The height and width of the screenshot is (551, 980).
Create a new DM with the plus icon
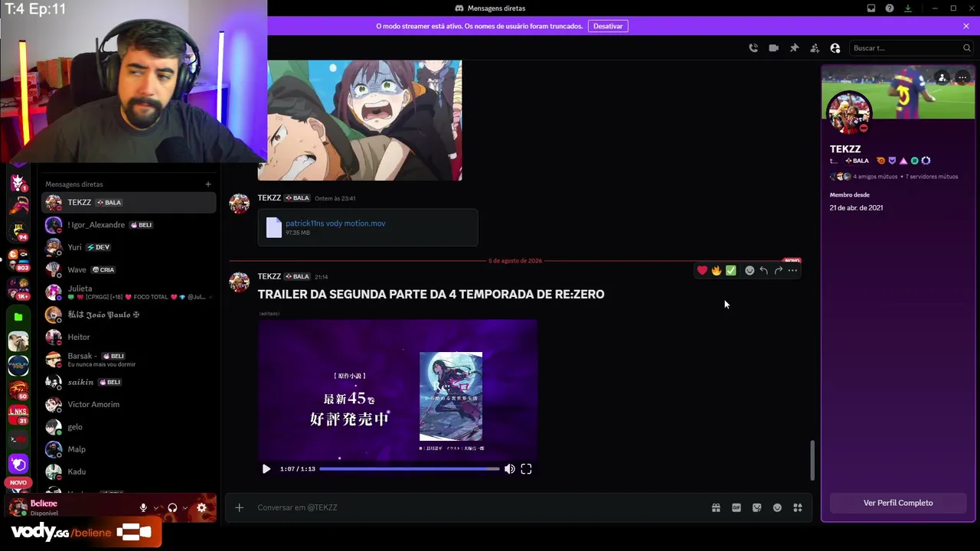click(x=207, y=184)
